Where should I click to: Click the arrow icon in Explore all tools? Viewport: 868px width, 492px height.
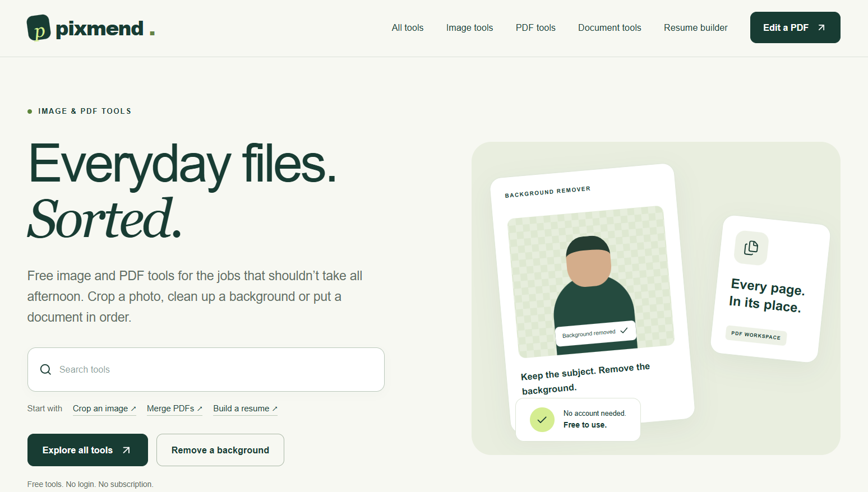(126, 450)
